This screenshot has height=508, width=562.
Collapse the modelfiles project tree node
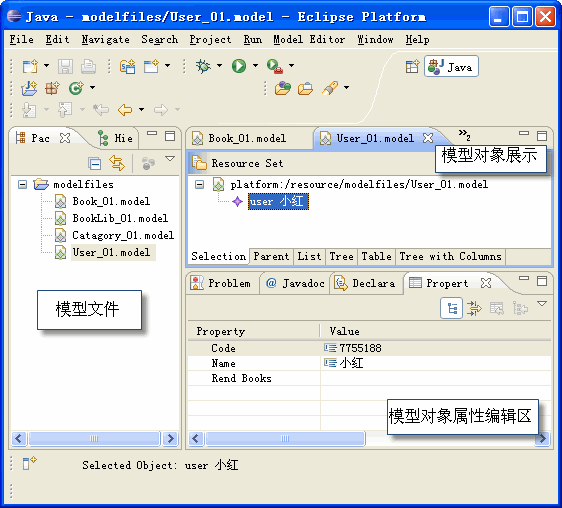point(23,185)
